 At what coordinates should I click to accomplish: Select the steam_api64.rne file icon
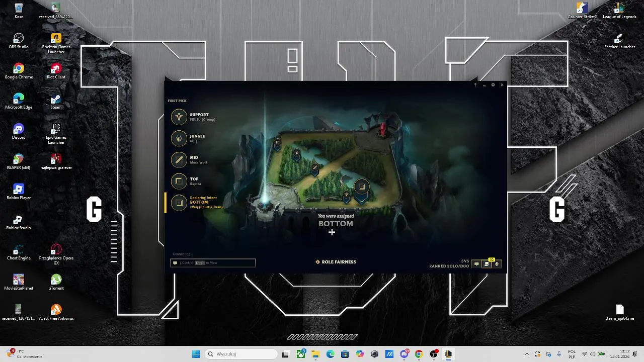[x=619, y=313]
